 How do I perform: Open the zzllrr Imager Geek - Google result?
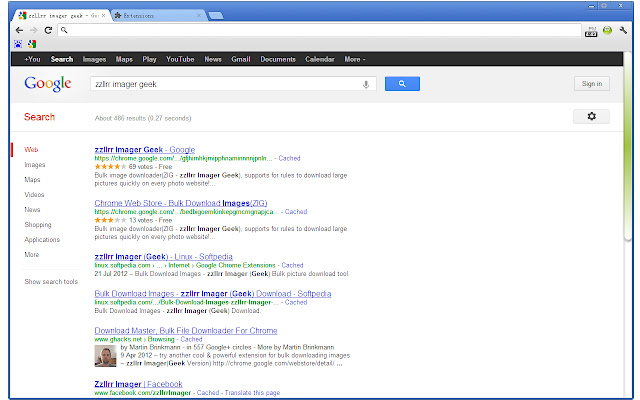point(145,150)
